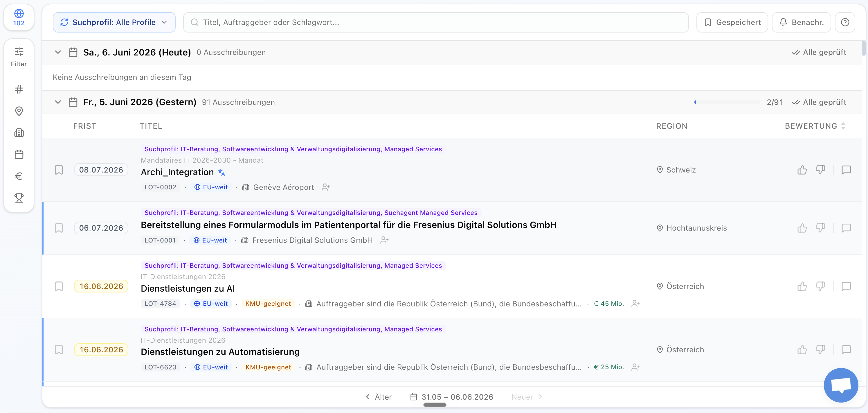The width and height of the screenshot is (868, 413).
Task: Focus the Titel, Auftraggeber oder Schlagwort search field
Action: pos(436,22)
